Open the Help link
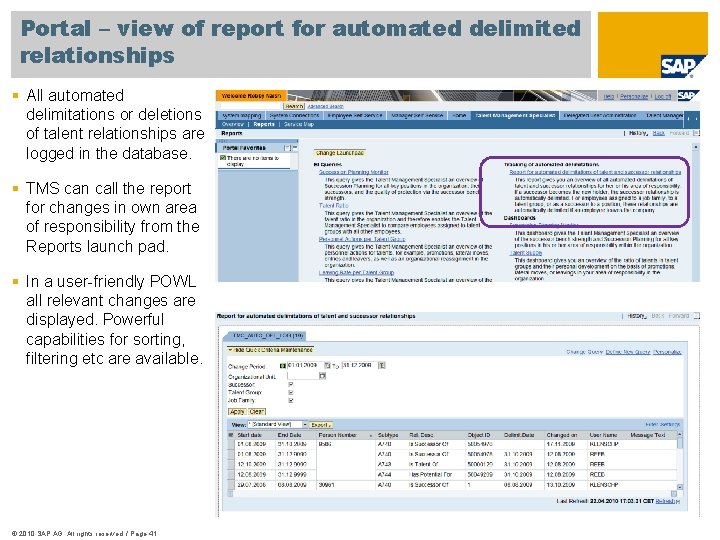This screenshot has width=720, height=540. [608, 96]
